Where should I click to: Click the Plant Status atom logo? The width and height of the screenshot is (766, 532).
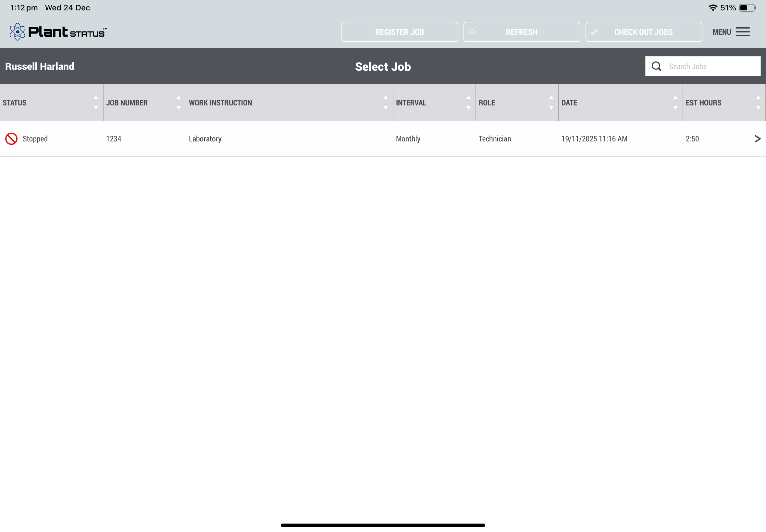coord(17,32)
